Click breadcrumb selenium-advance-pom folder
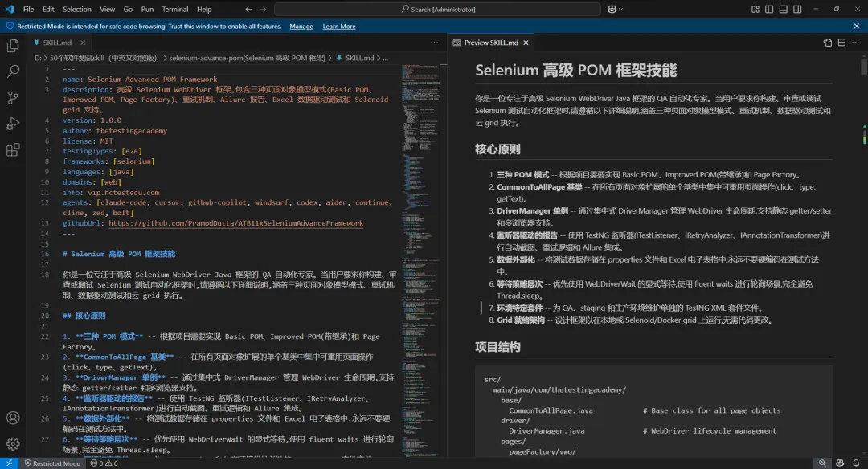The image size is (868, 469). point(247,58)
